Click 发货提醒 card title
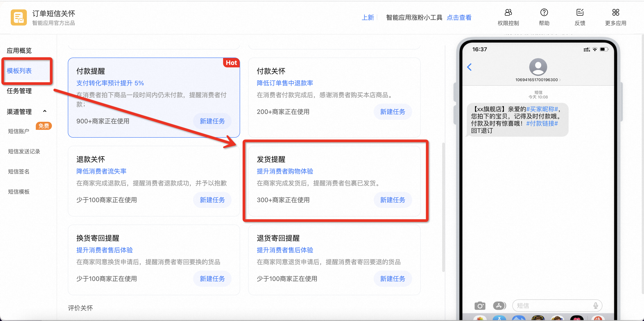 (x=271, y=160)
